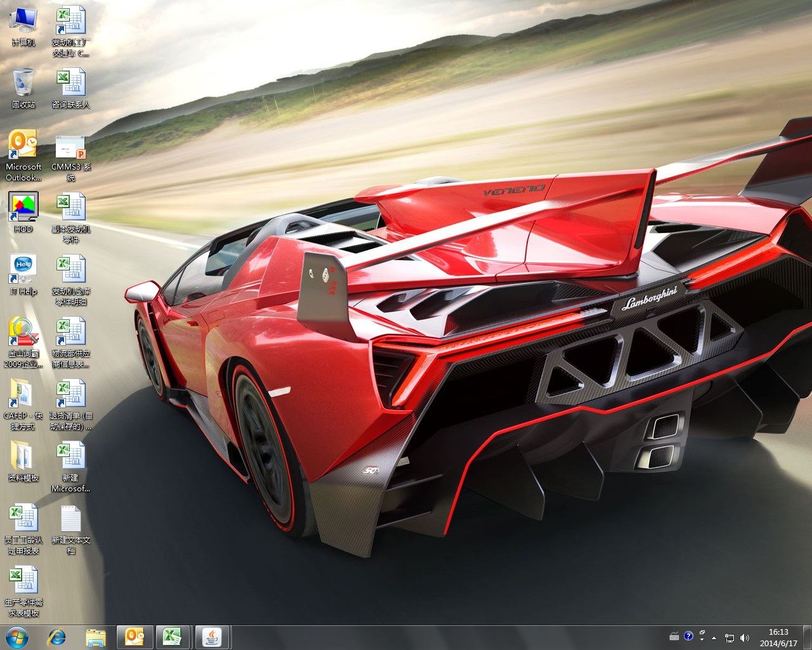Viewport: 812px width, 650px height.
Task: Select the 生产零件需求表模板 Excel file
Action: pyautogui.click(x=23, y=592)
